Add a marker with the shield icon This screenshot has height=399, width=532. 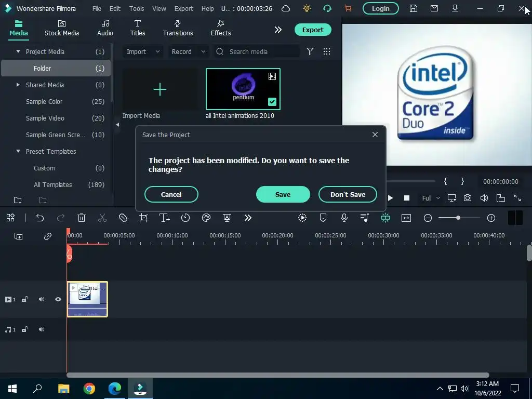pos(323,218)
